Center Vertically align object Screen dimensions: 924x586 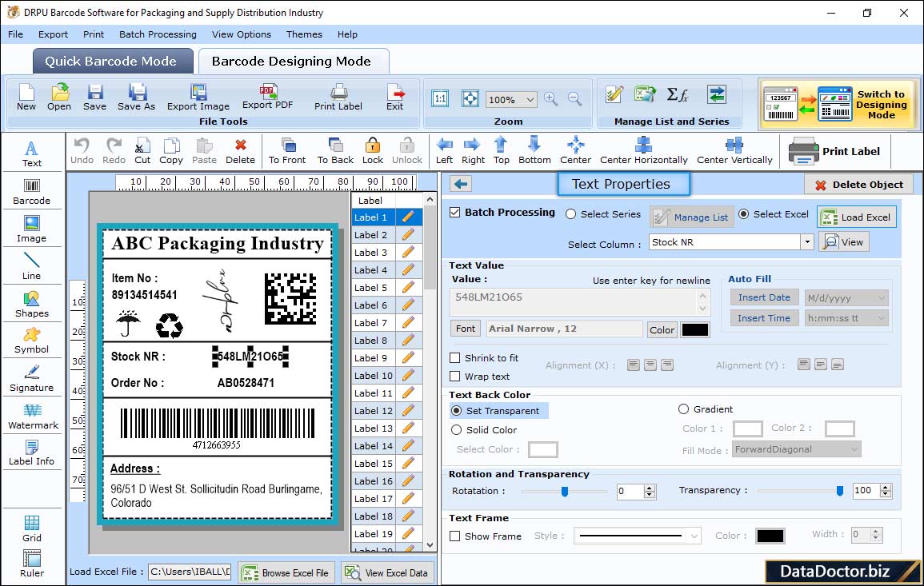click(x=734, y=151)
